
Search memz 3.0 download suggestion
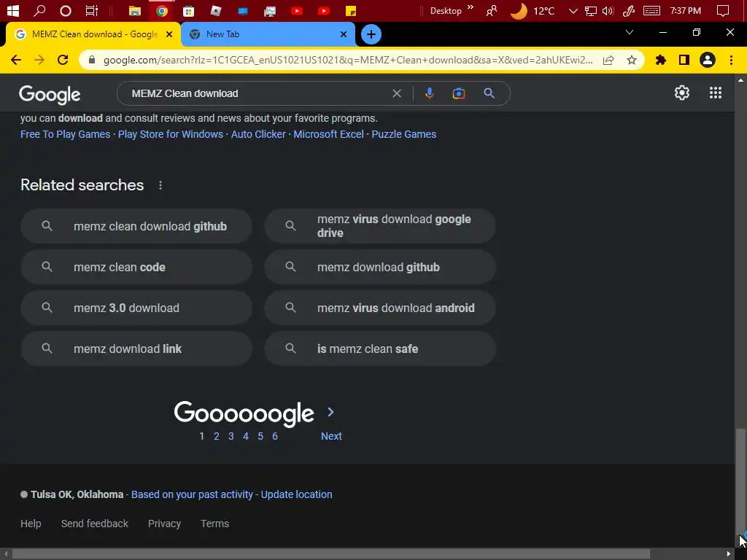tap(136, 308)
